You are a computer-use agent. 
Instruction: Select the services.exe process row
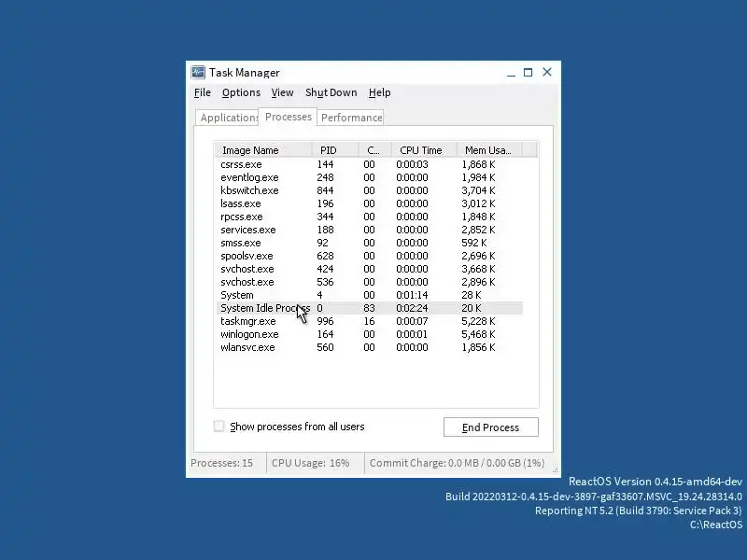(369, 230)
